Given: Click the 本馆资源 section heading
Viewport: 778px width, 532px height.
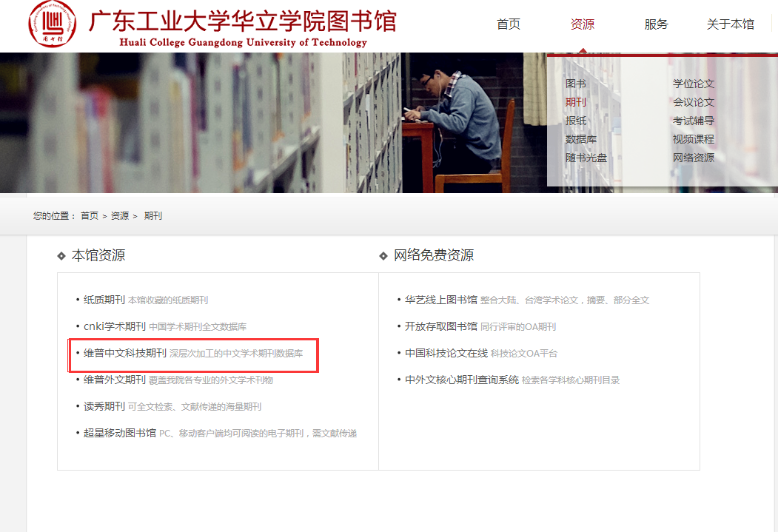Looking at the screenshot, I should [x=98, y=255].
